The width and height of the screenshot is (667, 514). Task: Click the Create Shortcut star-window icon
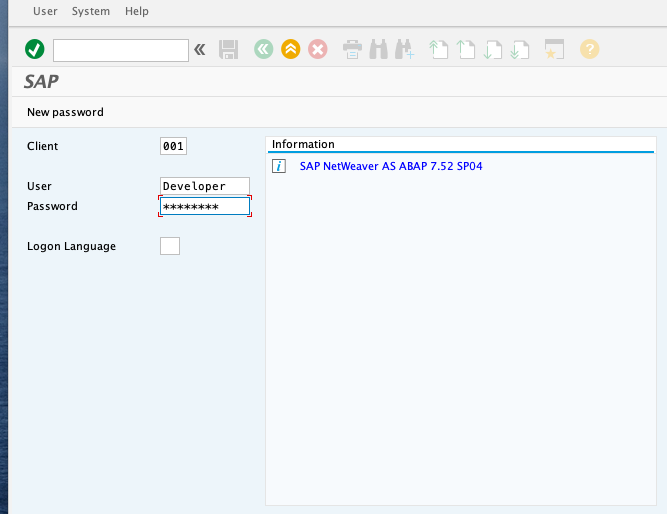[x=554, y=49]
